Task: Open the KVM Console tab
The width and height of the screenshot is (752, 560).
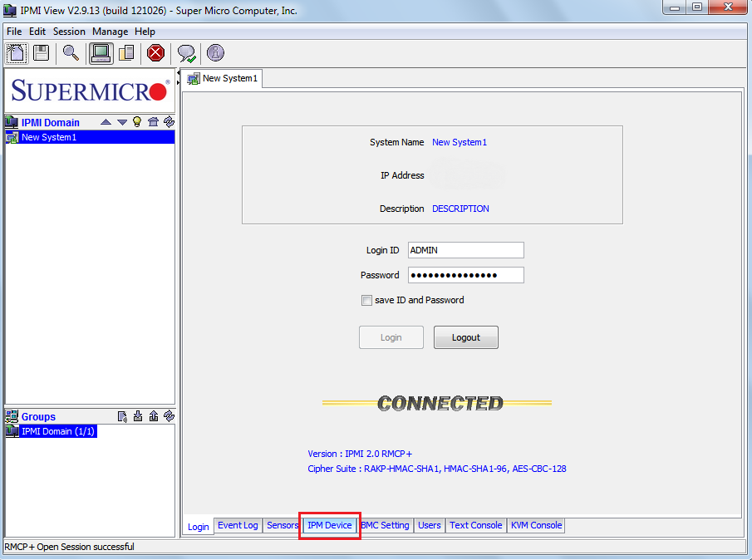Action: pos(536,525)
